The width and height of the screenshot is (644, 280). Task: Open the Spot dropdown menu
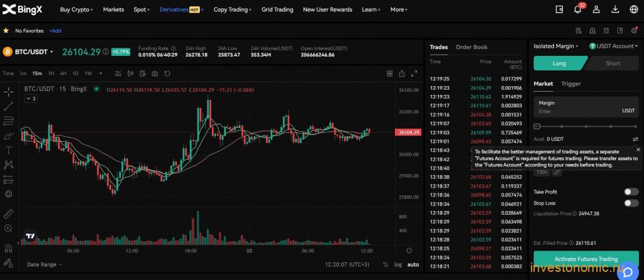[142, 9]
